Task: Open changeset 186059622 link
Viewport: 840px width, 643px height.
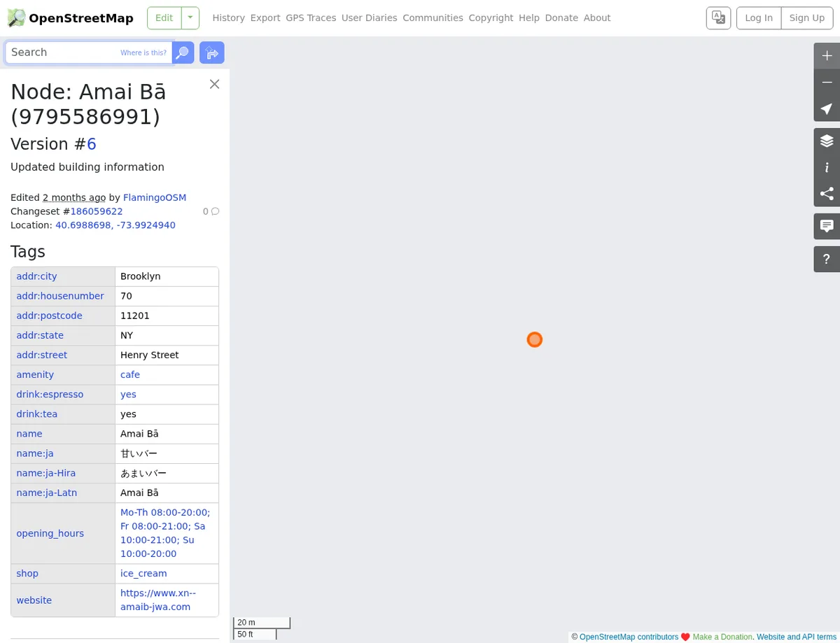Action: point(97,211)
